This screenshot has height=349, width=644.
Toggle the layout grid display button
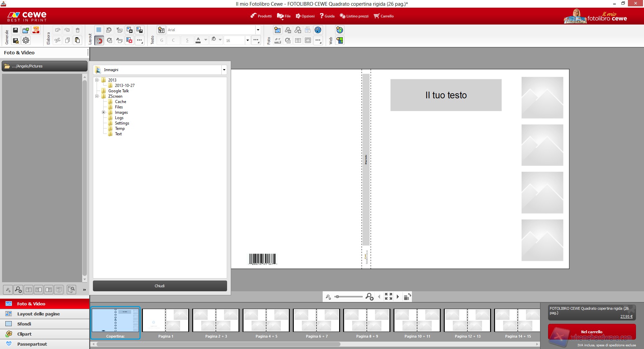pyautogui.click(x=99, y=30)
